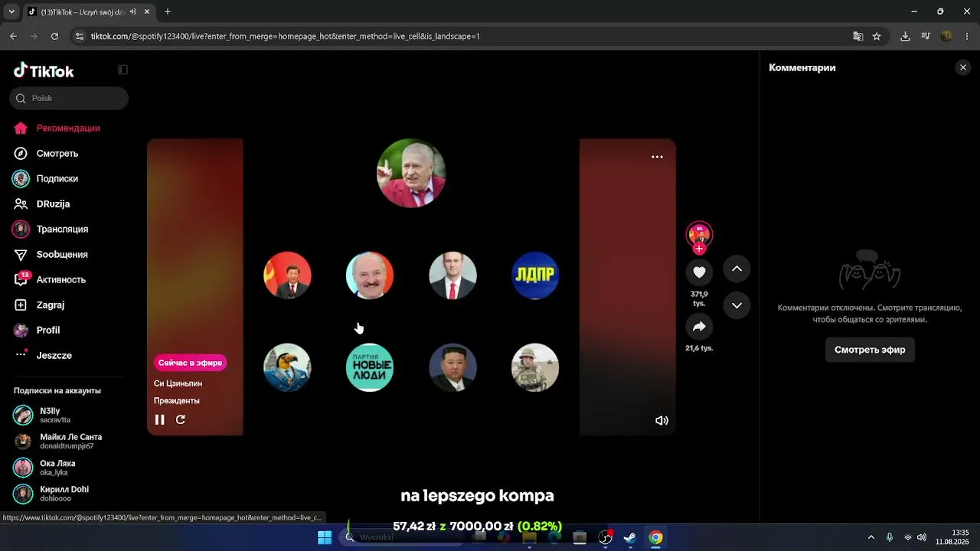Open system volume control in tray
Screen dimensions: 980x551
tap(922, 537)
